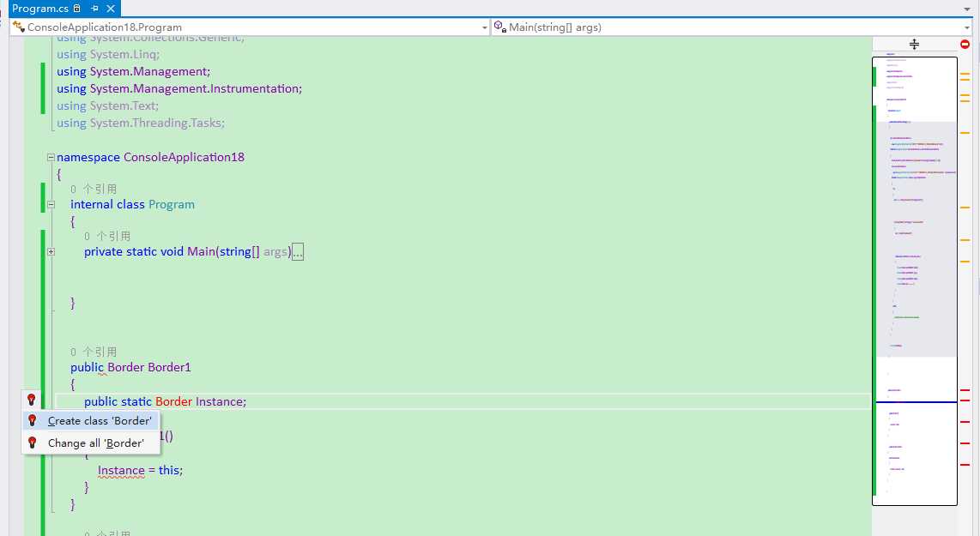This screenshot has width=980, height=536.
Task: Click the red 'Border' type in Instance declaration
Action: [x=173, y=401]
